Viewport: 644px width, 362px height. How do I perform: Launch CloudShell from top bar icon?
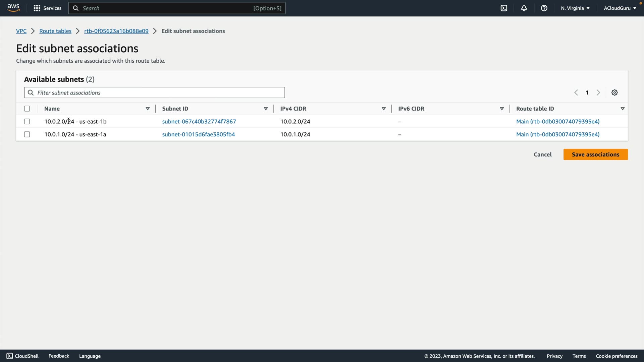coord(504,8)
